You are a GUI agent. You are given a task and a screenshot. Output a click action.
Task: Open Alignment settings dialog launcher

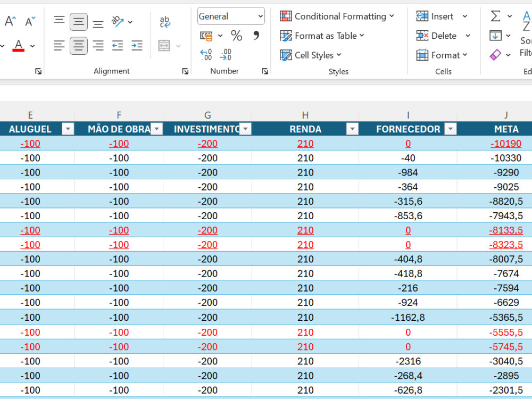(185, 71)
